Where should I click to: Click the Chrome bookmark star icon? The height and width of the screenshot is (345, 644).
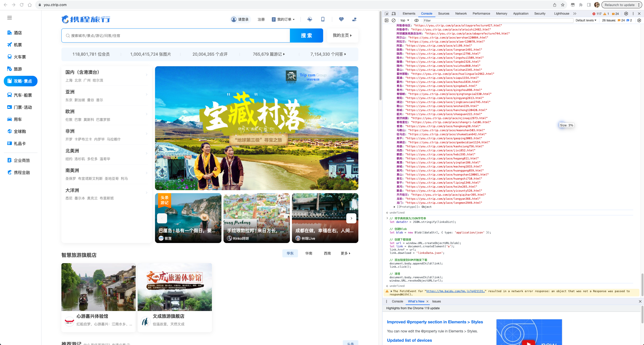click(x=563, y=5)
